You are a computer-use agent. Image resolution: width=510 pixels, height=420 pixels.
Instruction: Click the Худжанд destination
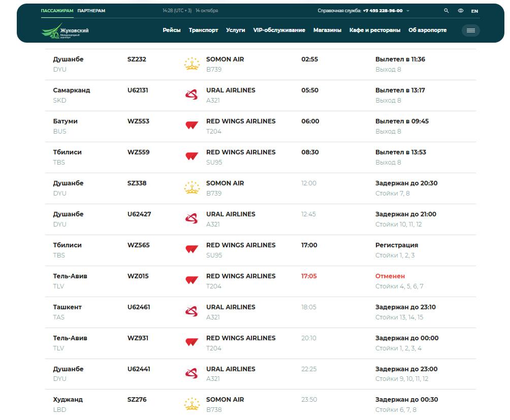[x=68, y=400]
